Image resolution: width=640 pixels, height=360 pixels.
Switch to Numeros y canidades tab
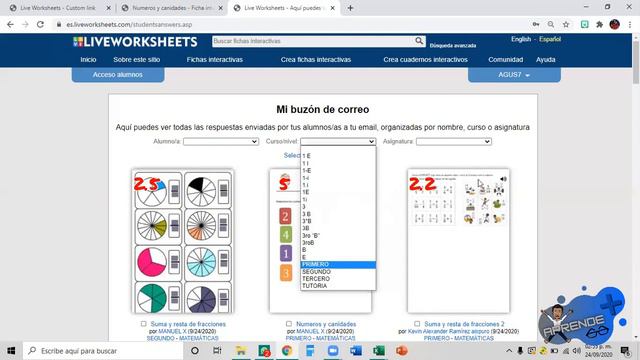pyautogui.click(x=171, y=8)
